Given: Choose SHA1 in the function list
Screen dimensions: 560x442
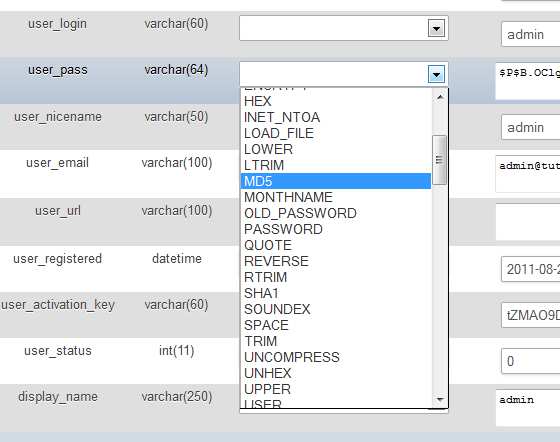Looking at the screenshot, I should pyautogui.click(x=336, y=293).
